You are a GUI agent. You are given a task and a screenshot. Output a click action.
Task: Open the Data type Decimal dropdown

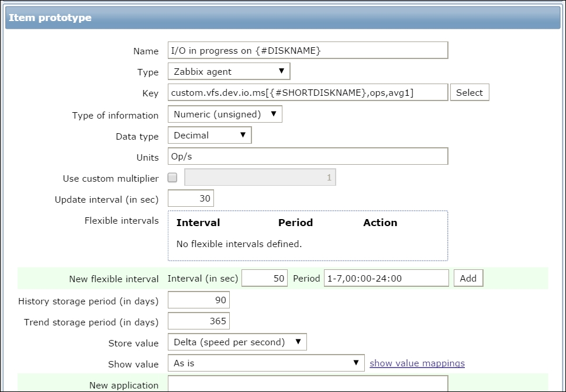[x=209, y=136]
